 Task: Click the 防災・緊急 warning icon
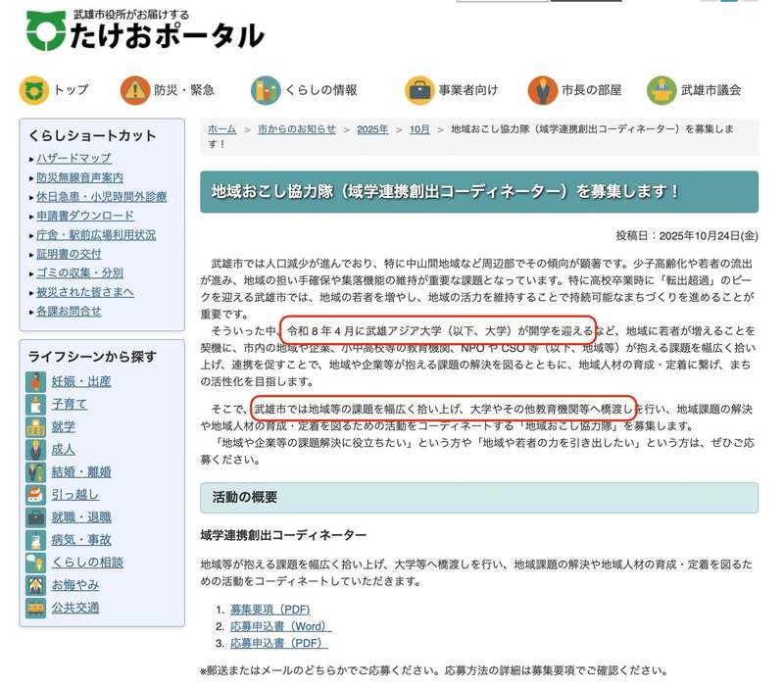point(134,90)
